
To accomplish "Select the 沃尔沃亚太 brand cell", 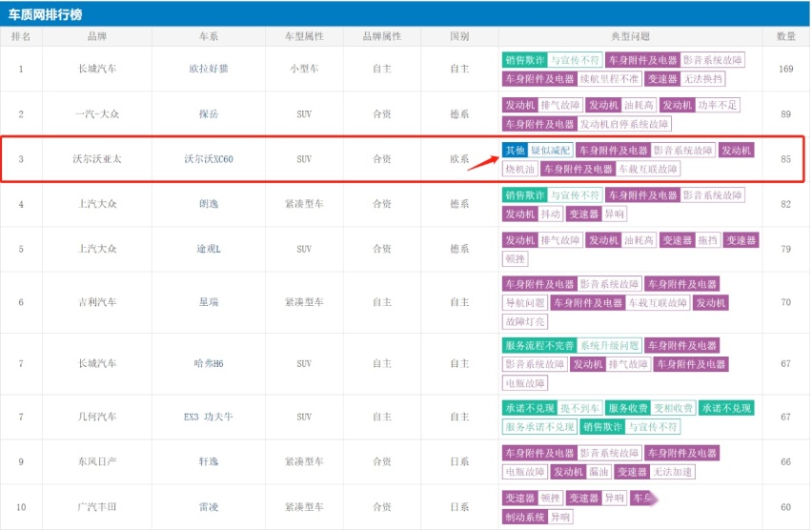I will pyautogui.click(x=97, y=159).
